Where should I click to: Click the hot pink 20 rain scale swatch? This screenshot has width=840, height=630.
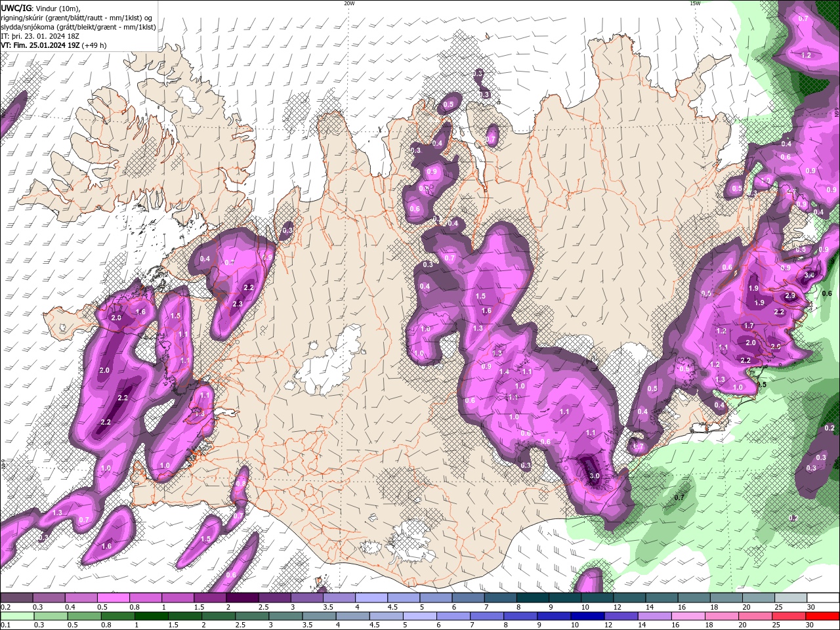click(756, 616)
